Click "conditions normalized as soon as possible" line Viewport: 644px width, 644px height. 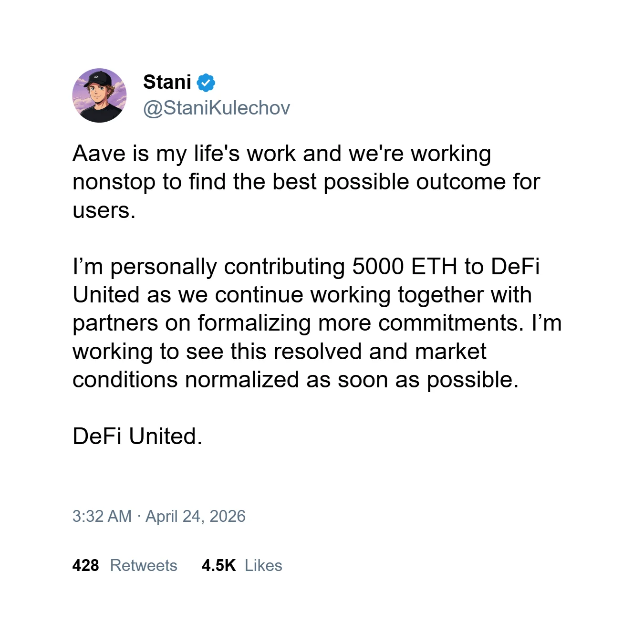295,380
